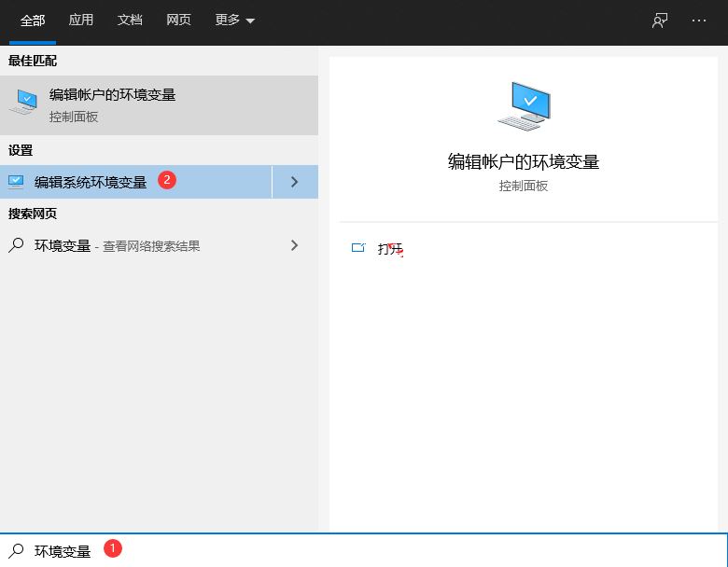Open the feedback person icon in header

[659, 21]
